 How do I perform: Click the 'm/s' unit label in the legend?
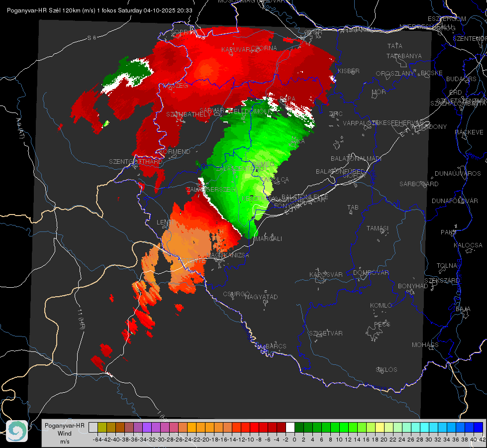(65, 442)
